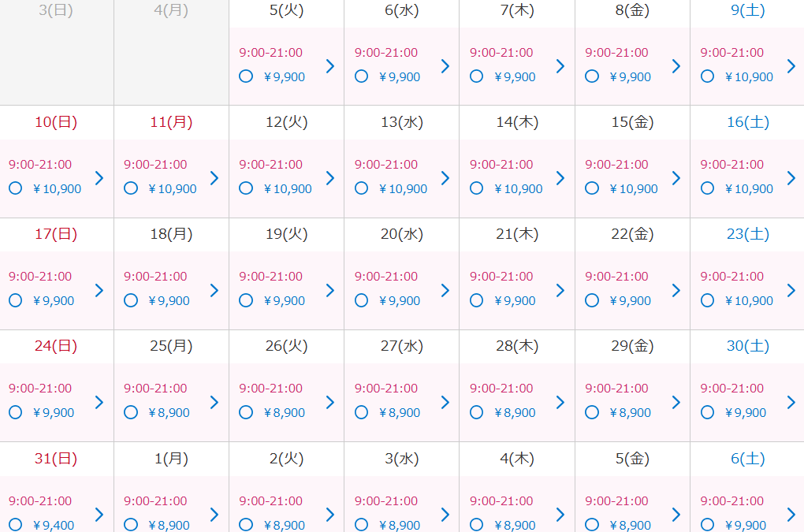Expand the 31(日) ¥9,400 slot chevron
The width and height of the screenshot is (804, 532).
[x=99, y=515]
